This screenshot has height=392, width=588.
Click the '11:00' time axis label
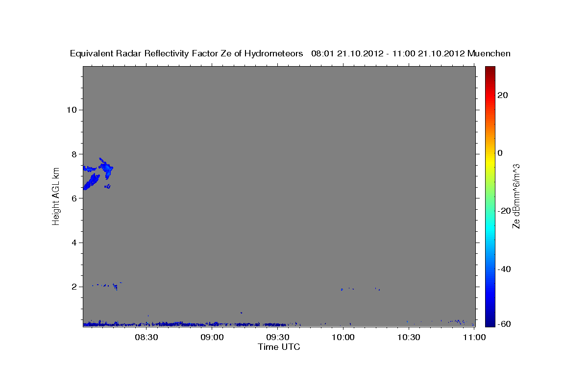pos(474,337)
